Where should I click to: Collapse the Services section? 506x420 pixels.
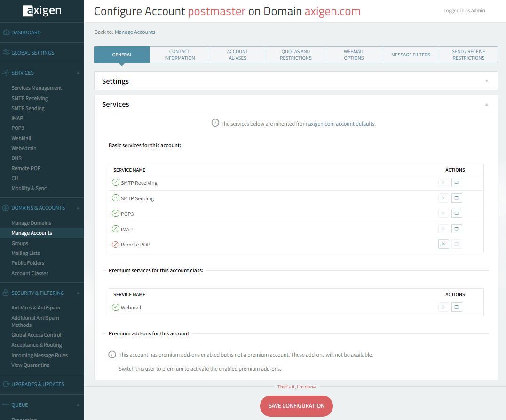(x=487, y=104)
